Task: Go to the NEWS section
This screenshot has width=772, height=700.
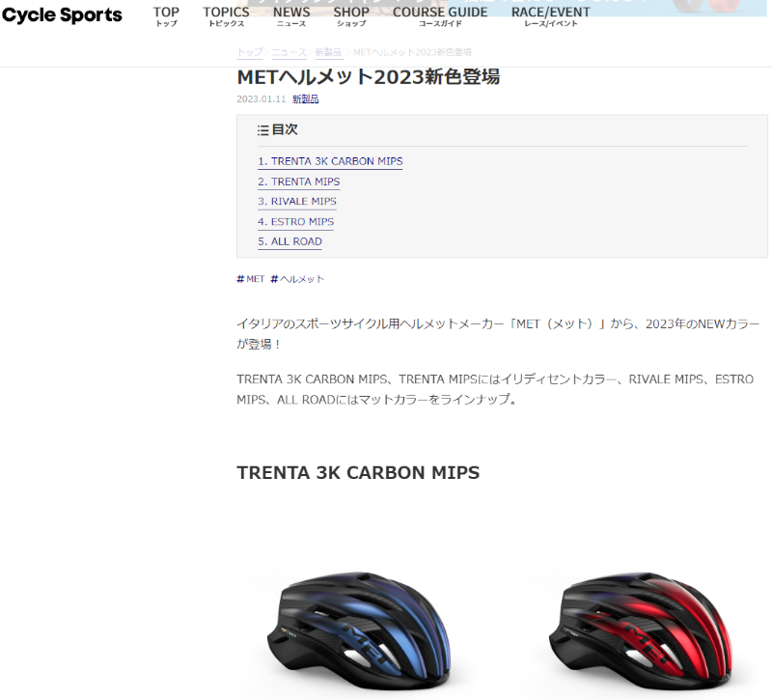Action: [x=291, y=16]
